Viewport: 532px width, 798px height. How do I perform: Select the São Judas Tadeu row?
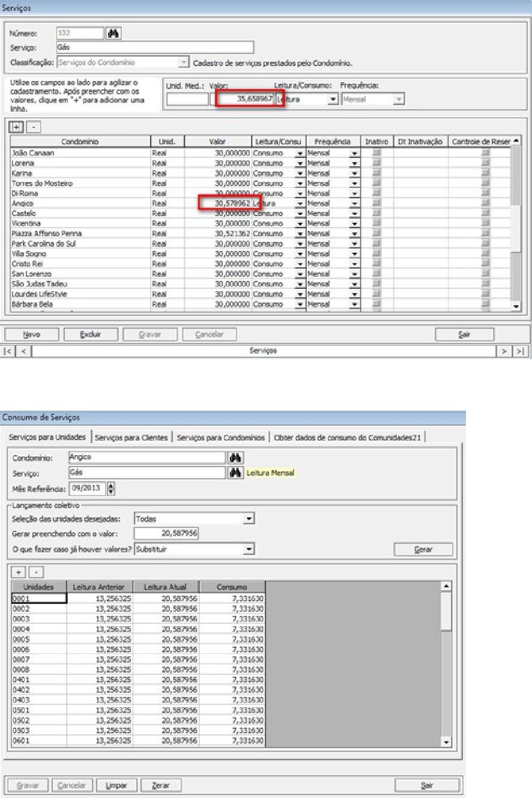tap(261, 283)
